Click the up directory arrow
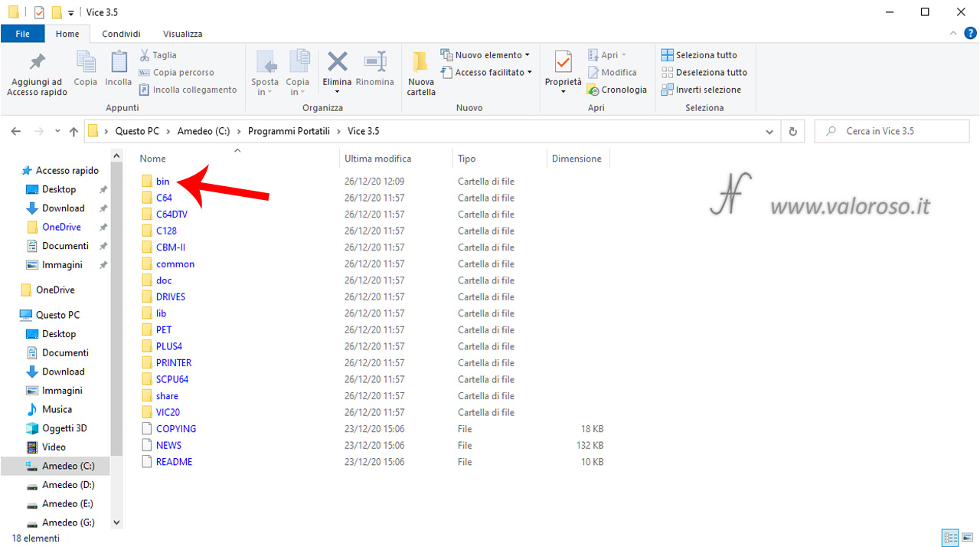Viewport: 980px width, 547px height. (x=73, y=132)
